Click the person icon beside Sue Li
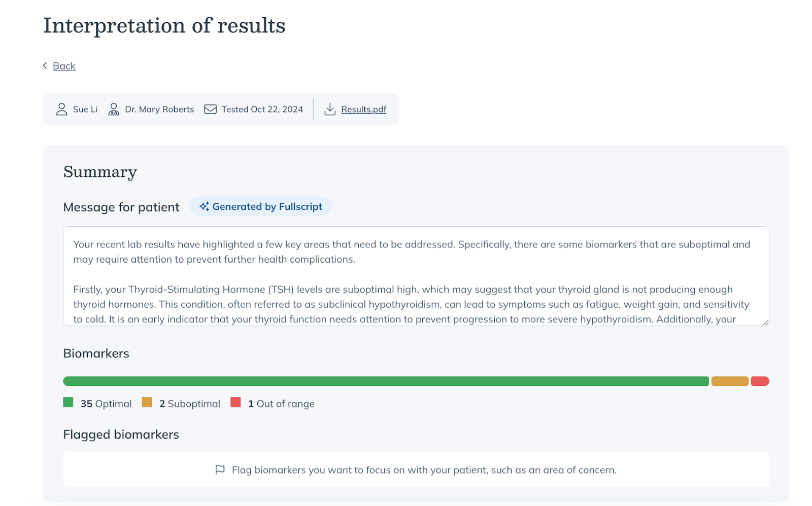812x506 pixels. (x=61, y=109)
